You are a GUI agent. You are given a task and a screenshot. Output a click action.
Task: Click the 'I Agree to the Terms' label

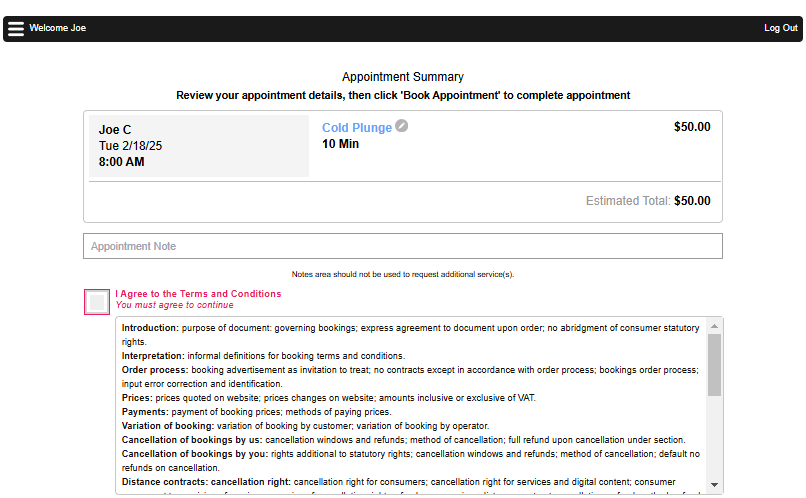click(198, 294)
